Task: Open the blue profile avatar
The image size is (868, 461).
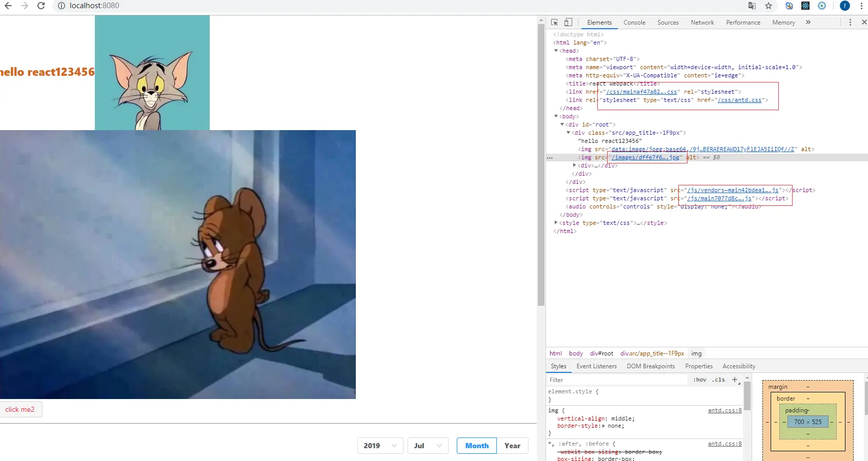Action: point(845,6)
